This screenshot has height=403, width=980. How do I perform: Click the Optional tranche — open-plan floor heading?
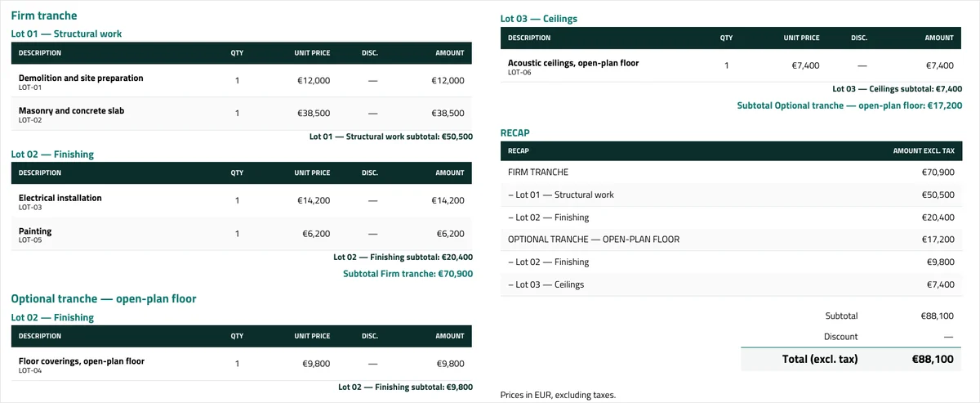click(104, 299)
